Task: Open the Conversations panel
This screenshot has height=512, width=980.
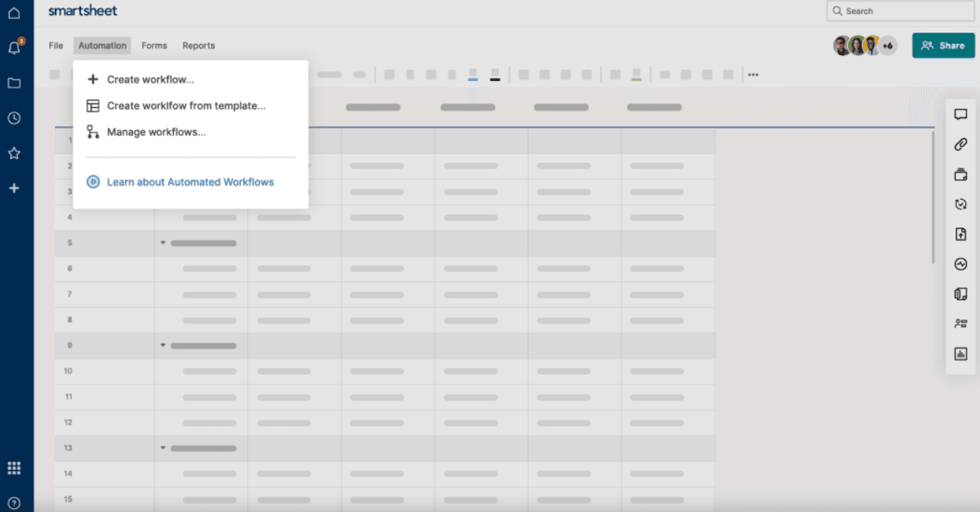Action: tap(961, 114)
